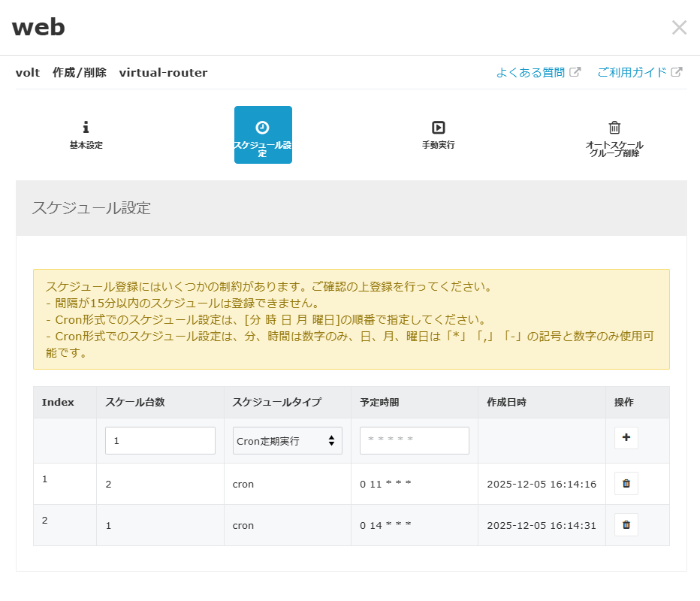Expand the Cron定期実行 schedule type dropdown

click(287, 441)
